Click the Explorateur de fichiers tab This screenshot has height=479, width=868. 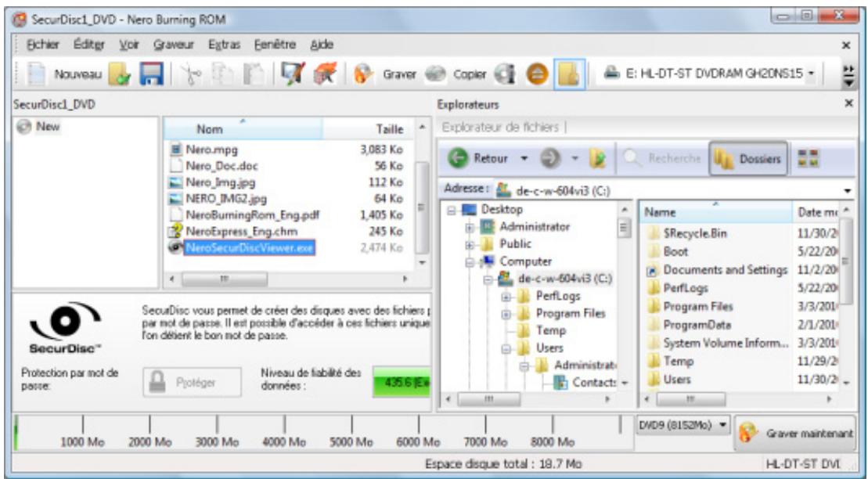pyautogui.click(x=500, y=128)
